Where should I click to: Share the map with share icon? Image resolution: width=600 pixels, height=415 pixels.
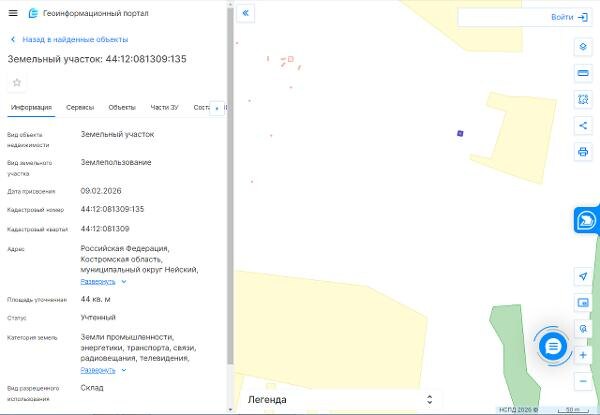pos(583,125)
